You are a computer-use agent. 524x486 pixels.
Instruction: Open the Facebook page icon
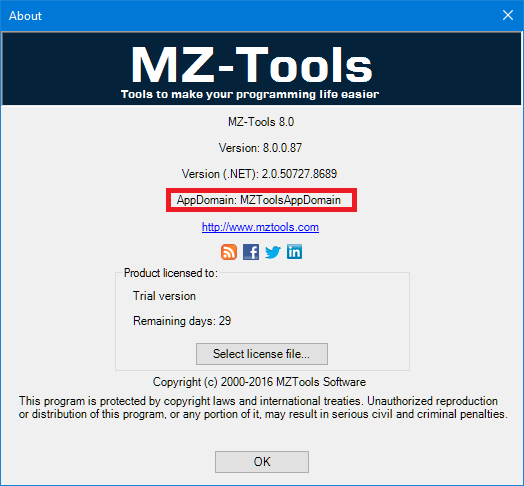(x=251, y=252)
